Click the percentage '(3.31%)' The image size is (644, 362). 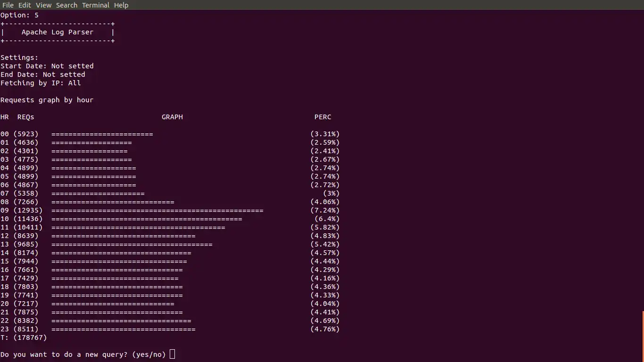(x=325, y=134)
